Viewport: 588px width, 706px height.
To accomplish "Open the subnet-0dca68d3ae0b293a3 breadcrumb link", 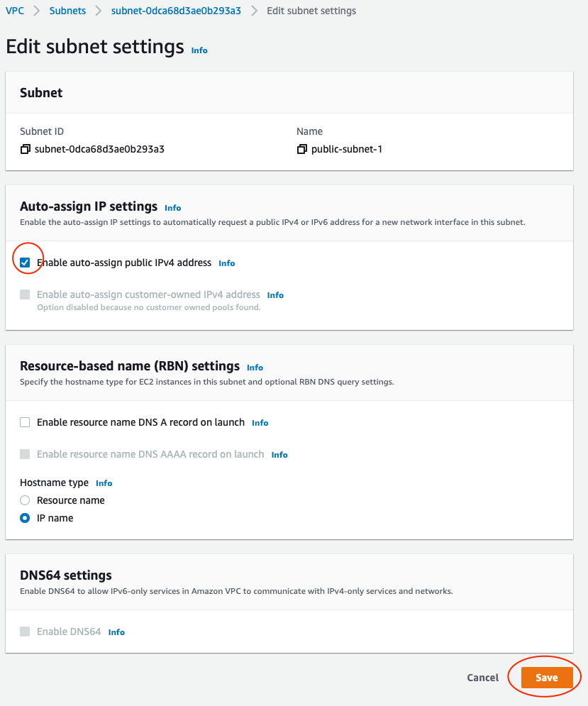I will [176, 11].
